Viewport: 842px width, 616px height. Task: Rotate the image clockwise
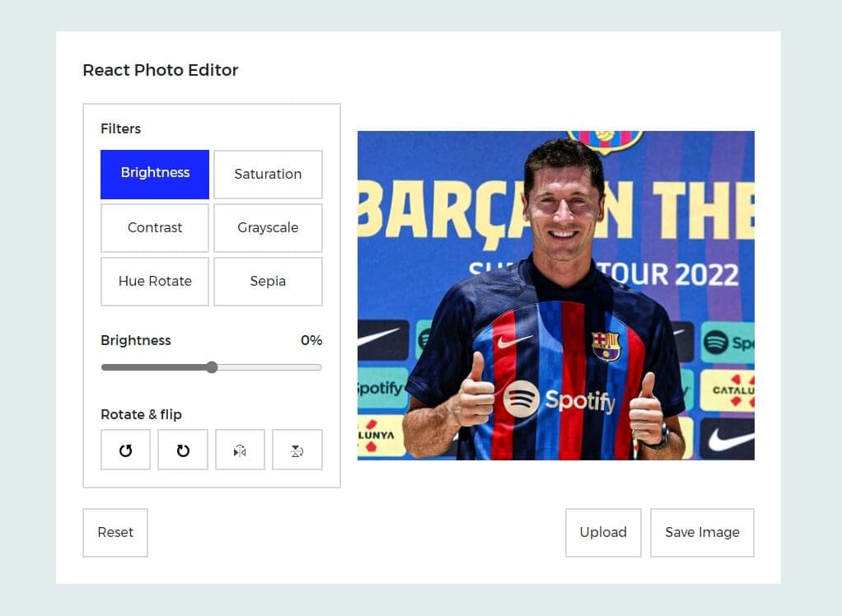(x=182, y=450)
